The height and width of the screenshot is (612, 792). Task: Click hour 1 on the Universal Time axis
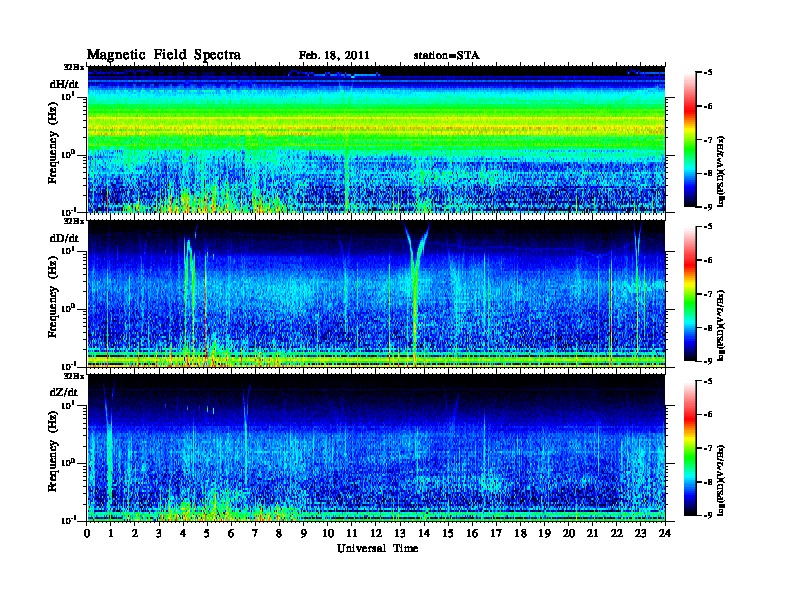(111, 534)
